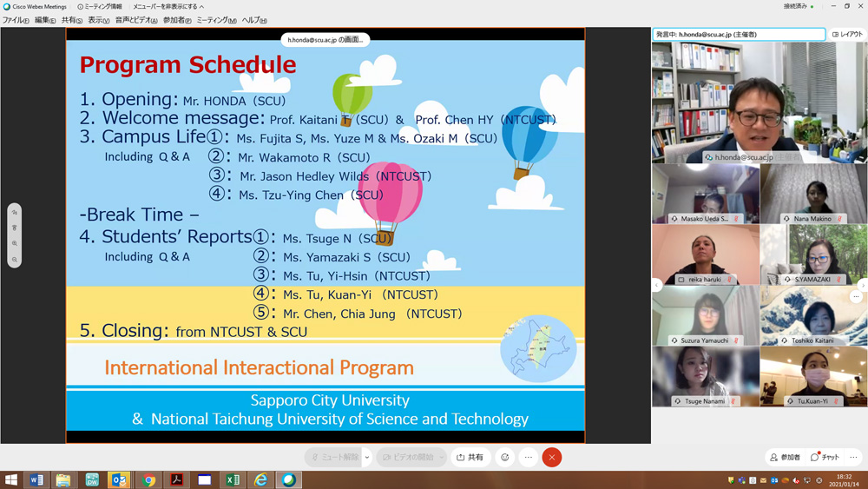
Task: Open the 編集 menu
Action: 45,21
